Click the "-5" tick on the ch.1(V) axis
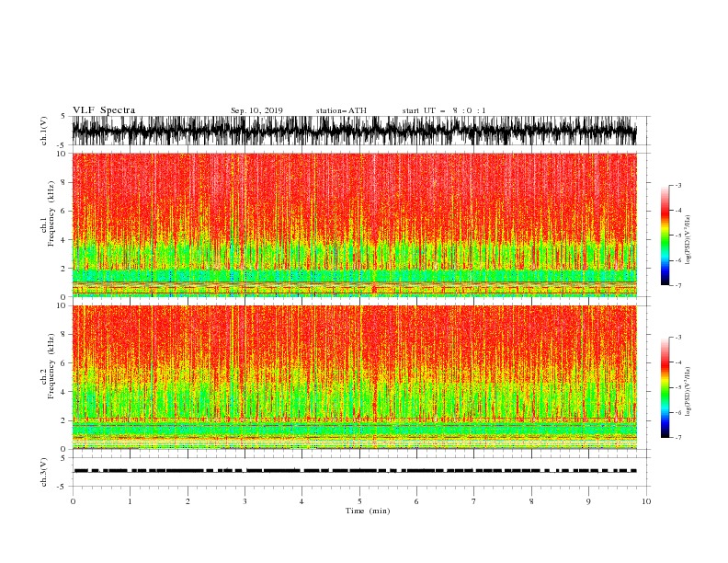Viewport: 728px width, 563px height. (63, 145)
